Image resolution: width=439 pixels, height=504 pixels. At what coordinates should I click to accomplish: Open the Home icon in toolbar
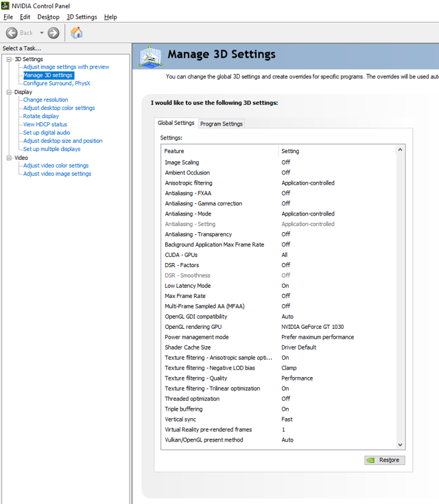pyautogui.click(x=76, y=32)
